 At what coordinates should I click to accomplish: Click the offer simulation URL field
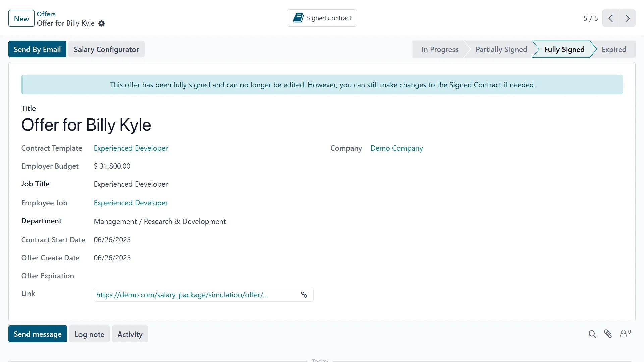pos(182,295)
